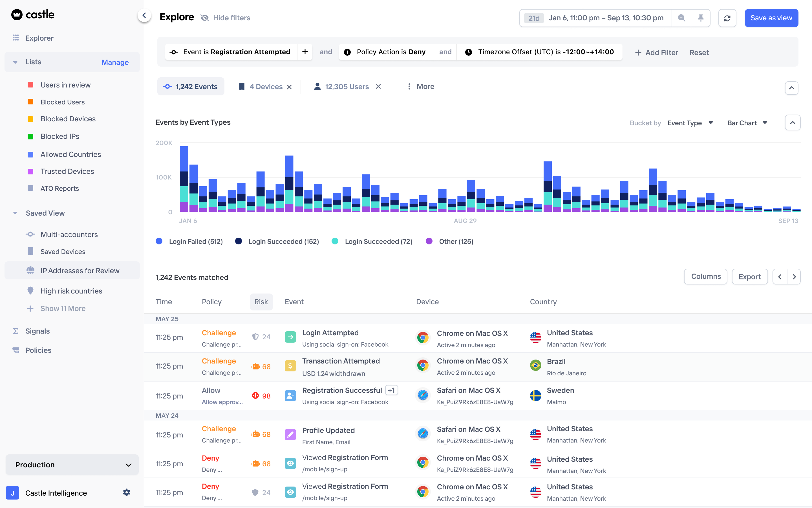Open the Columns settings
812x508 pixels.
706,277
